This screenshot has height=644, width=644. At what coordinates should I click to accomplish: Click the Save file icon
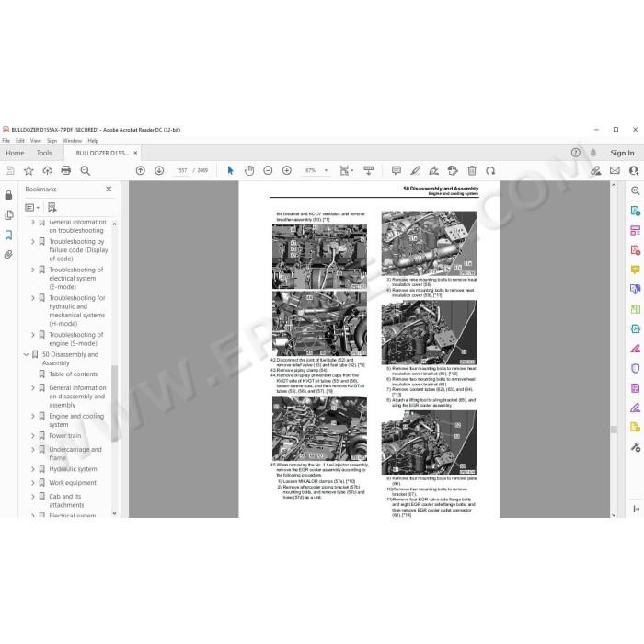coord(9,170)
